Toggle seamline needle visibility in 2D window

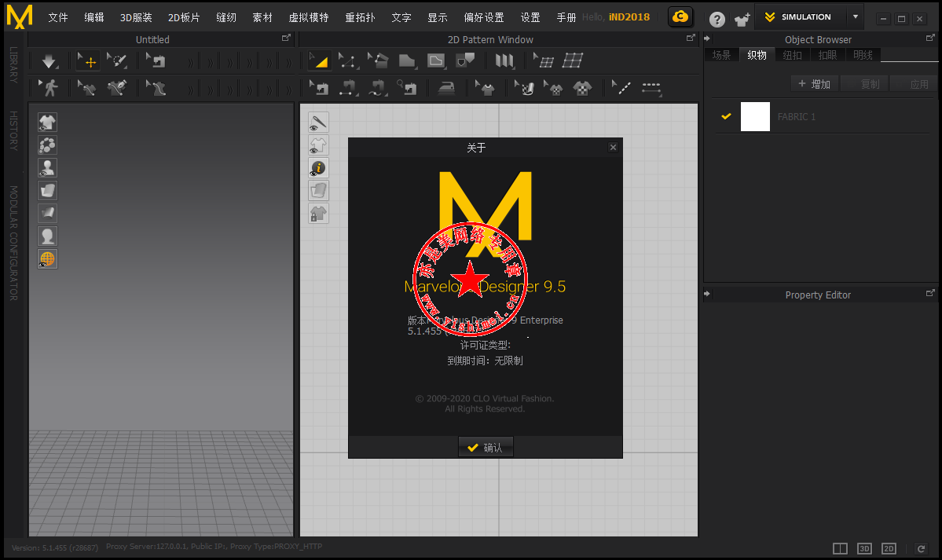pyautogui.click(x=318, y=122)
